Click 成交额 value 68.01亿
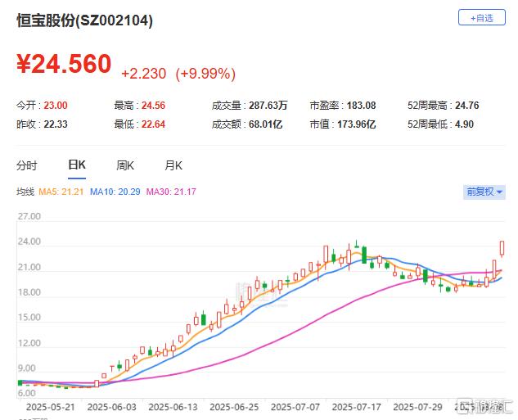This screenshot has width=518, height=420. tap(266, 124)
